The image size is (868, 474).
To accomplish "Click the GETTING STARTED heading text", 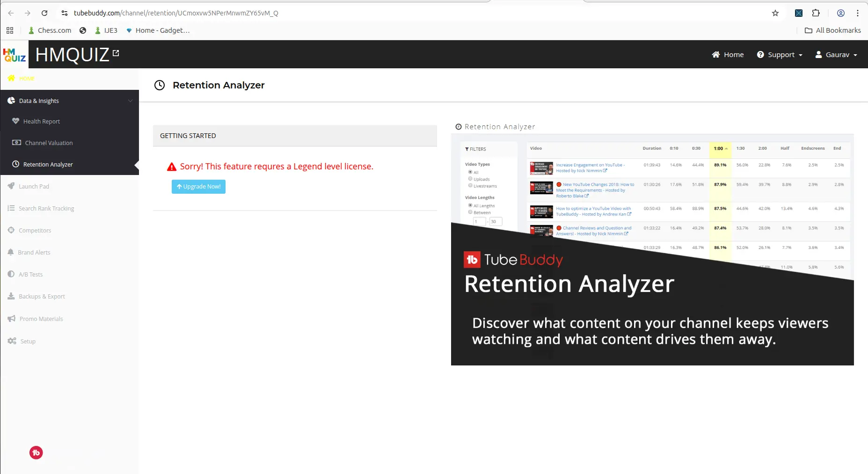I will [188, 136].
